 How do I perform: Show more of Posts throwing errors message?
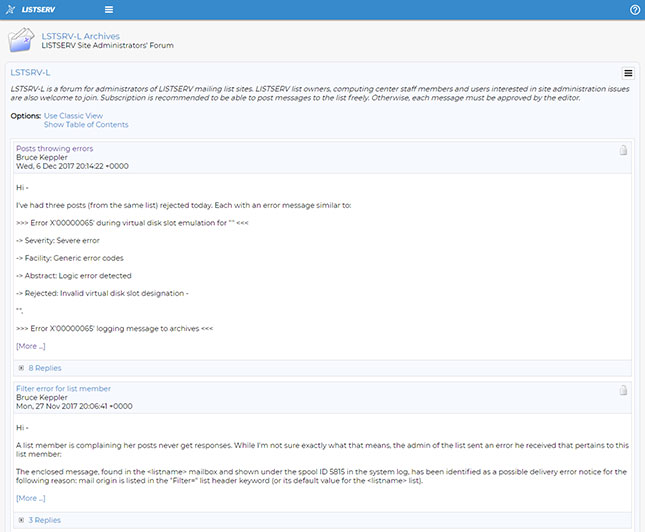pos(31,346)
